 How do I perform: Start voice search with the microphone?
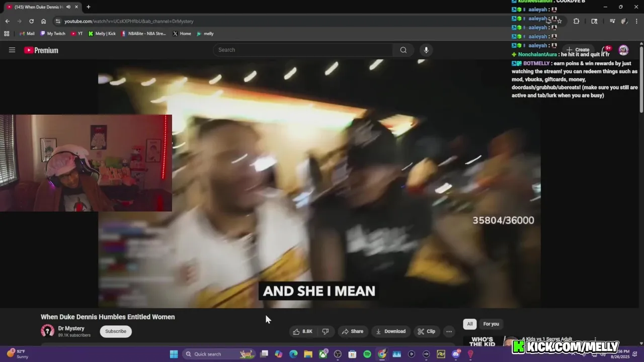click(x=426, y=50)
